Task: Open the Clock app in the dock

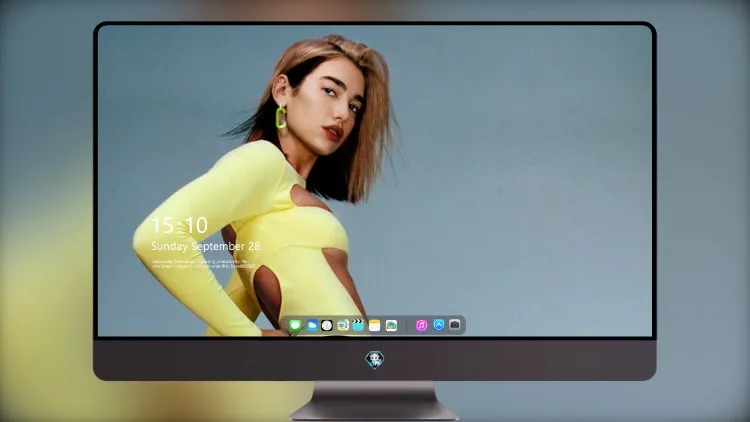Action: [327, 326]
